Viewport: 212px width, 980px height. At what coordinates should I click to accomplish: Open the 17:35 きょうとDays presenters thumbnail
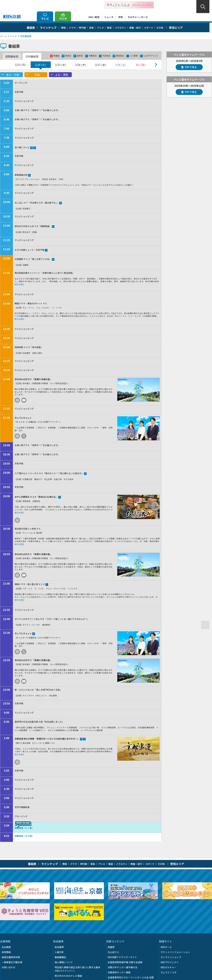click(x=138, y=428)
